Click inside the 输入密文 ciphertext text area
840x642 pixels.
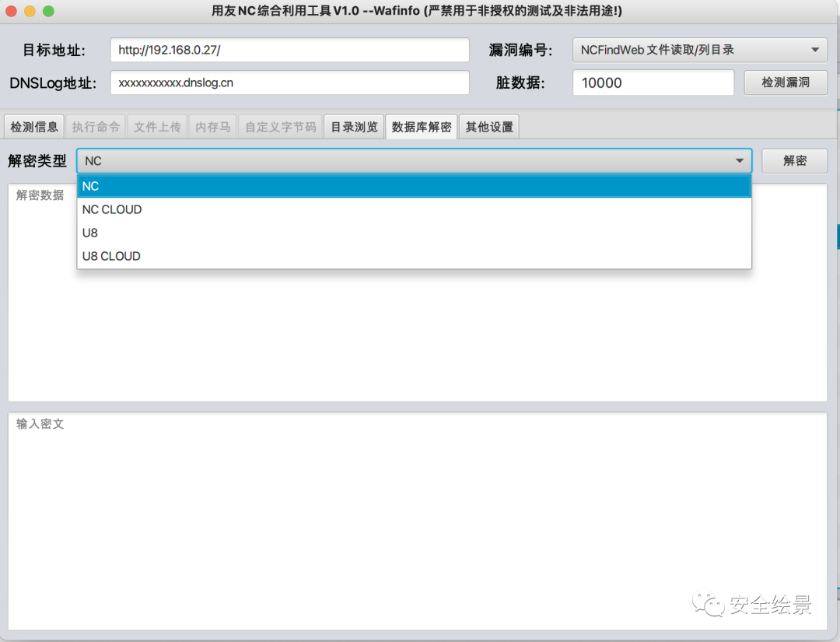[418, 521]
